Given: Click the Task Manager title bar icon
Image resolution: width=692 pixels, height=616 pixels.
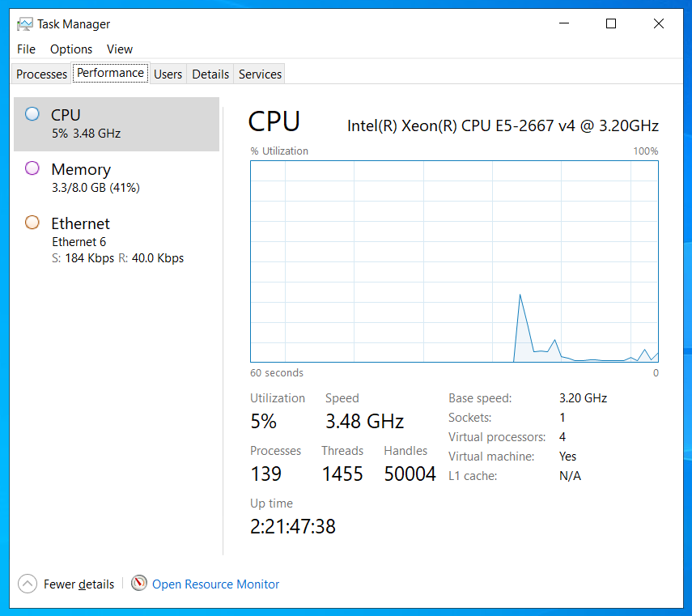Looking at the screenshot, I should click(x=25, y=23).
